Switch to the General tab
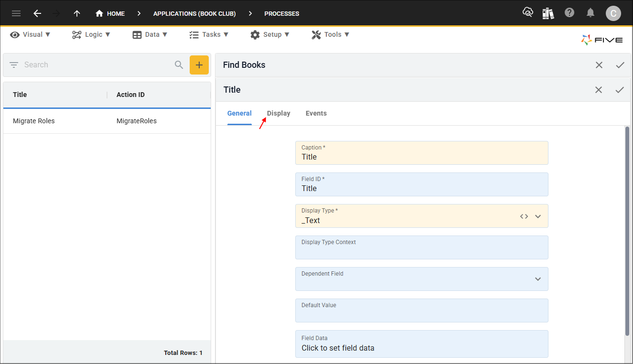This screenshot has height=364, width=633. click(x=239, y=114)
